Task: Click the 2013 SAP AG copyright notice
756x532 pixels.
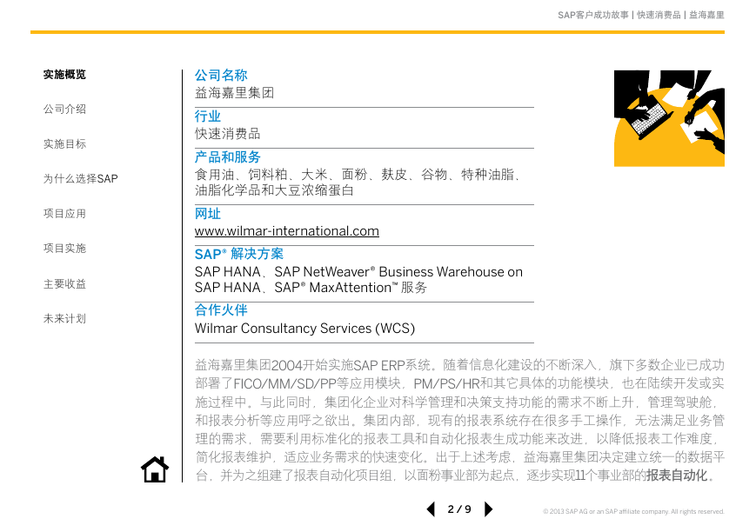Action: click(633, 511)
